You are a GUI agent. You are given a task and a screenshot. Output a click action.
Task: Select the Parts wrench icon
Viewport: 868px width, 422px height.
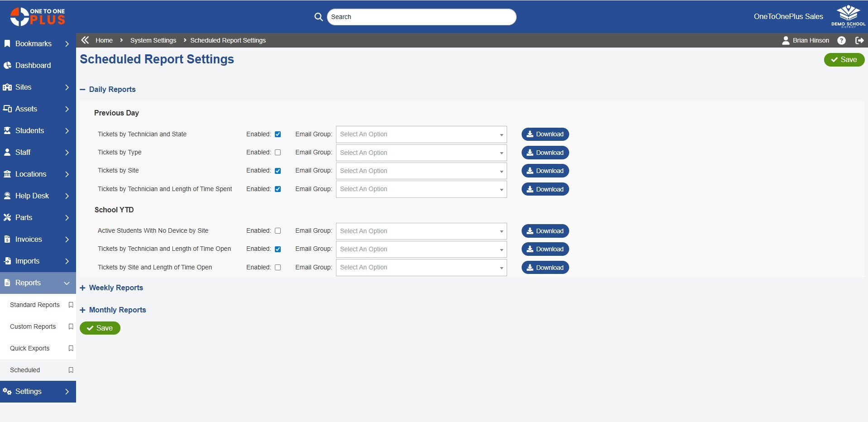click(x=7, y=217)
